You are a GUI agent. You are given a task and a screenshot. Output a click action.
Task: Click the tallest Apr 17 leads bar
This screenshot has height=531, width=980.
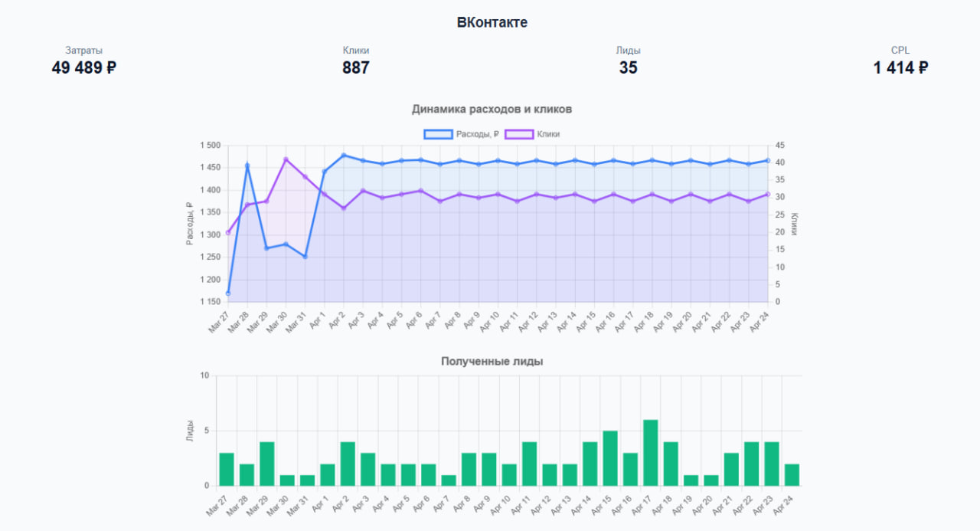[x=651, y=453]
